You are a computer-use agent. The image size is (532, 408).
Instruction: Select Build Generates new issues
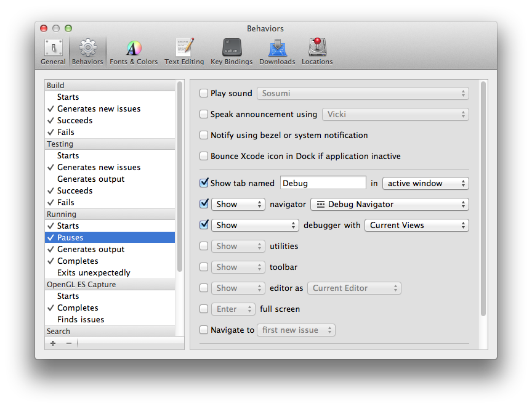point(110,108)
